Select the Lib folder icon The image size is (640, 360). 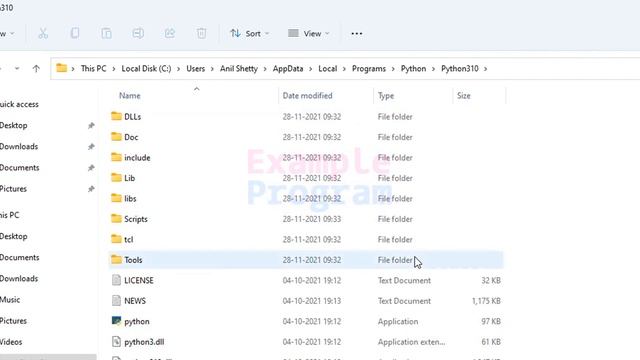click(x=116, y=178)
